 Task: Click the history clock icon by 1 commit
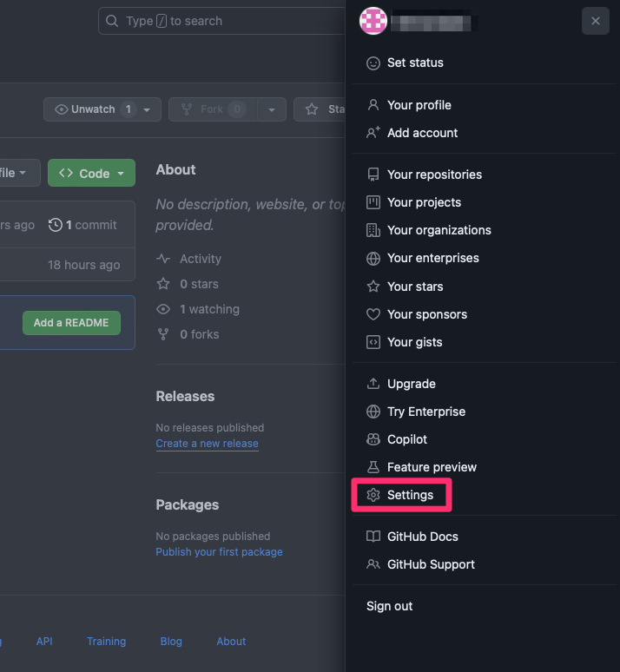click(56, 225)
